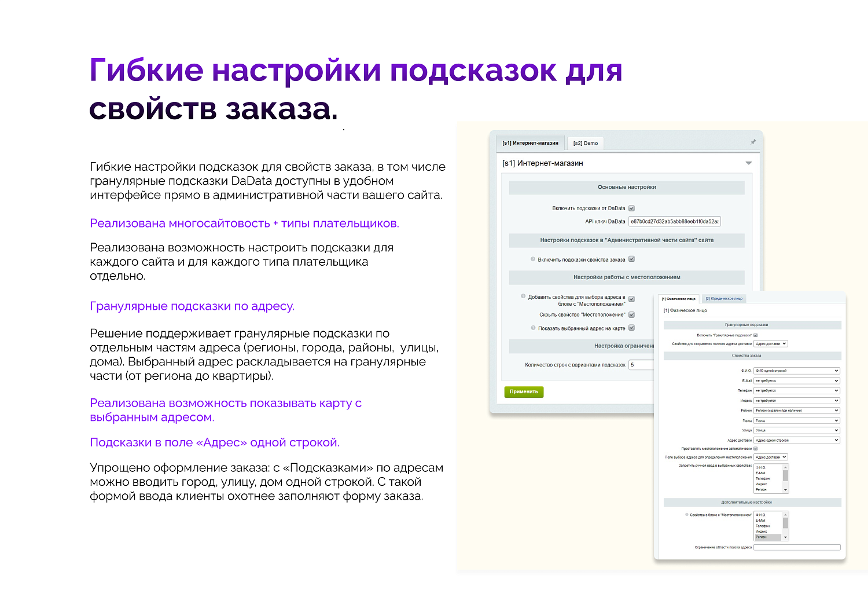Click help icon beside "Показать выбранный адрес на карте"
This screenshot has width=868, height=612.
click(x=532, y=328)
